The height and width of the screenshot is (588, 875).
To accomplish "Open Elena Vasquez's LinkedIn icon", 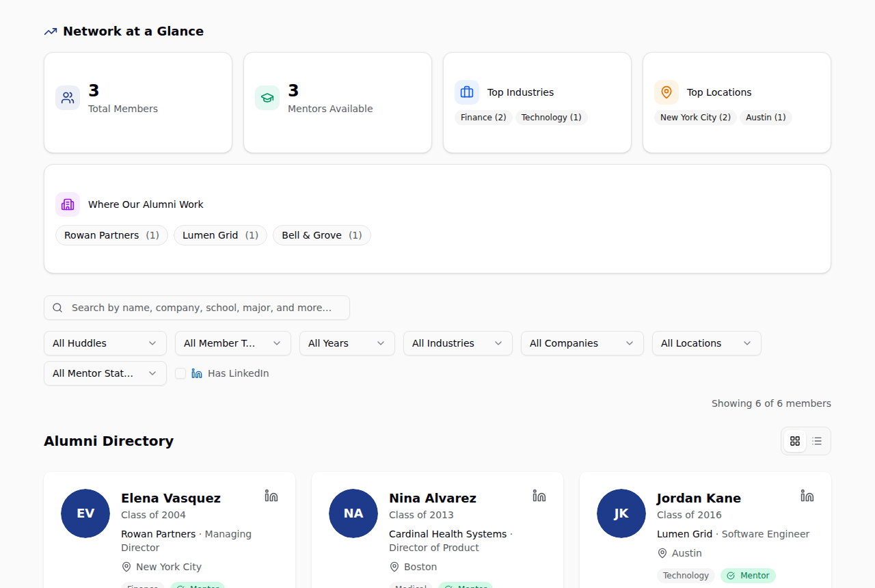I will 271,496.
